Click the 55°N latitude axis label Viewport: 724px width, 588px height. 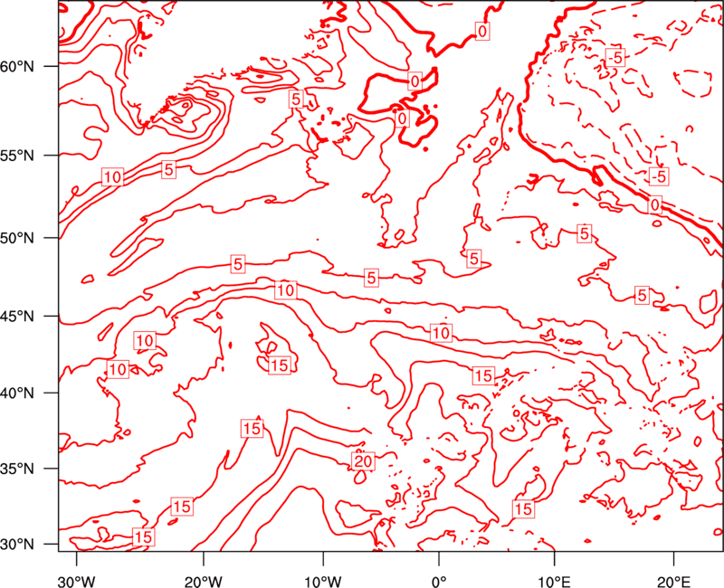point(17,156)
